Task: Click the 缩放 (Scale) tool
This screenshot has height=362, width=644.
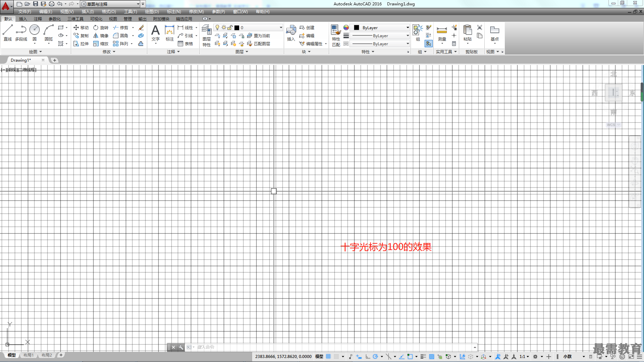Action: 101,44
